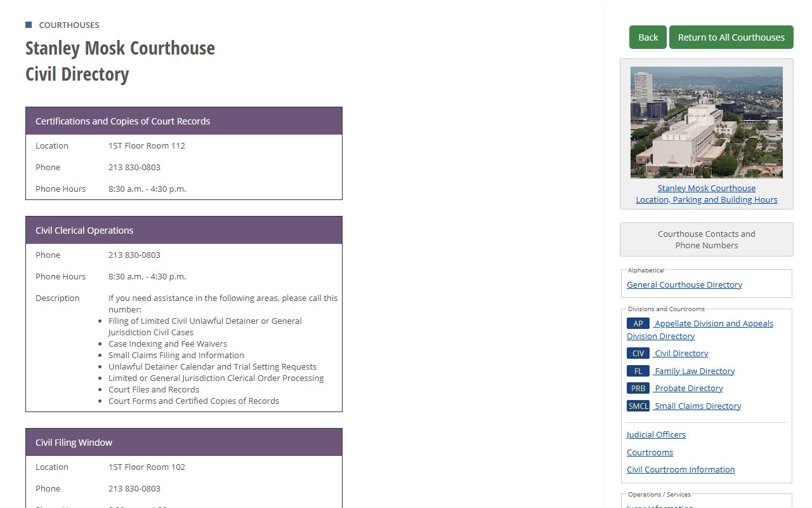Open Stanley Mosk Courthouse location and parking link
Screen dimensions: 812x508
(707, 194)
